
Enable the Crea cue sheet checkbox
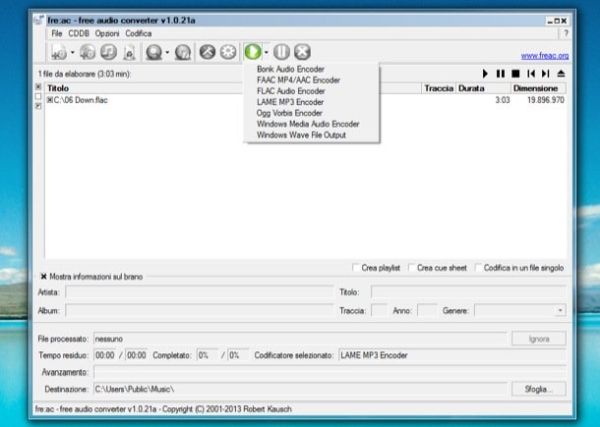coord(413,267)
